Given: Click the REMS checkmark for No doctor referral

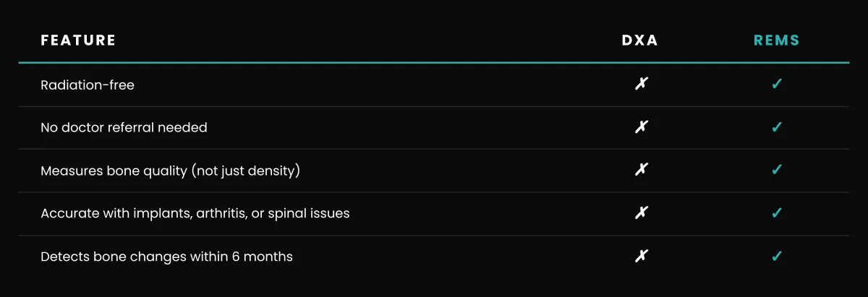Looking at the screenshot, I should 777,127.
